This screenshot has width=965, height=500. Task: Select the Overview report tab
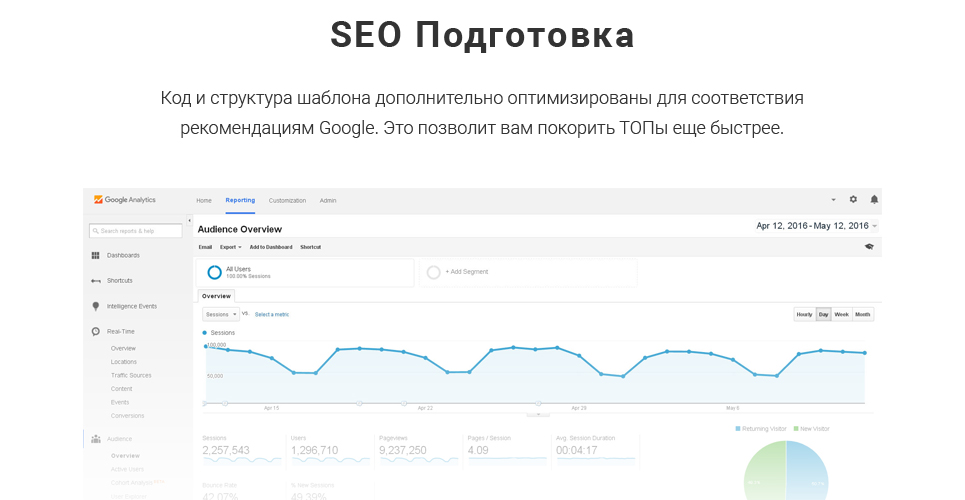(216, 296)
